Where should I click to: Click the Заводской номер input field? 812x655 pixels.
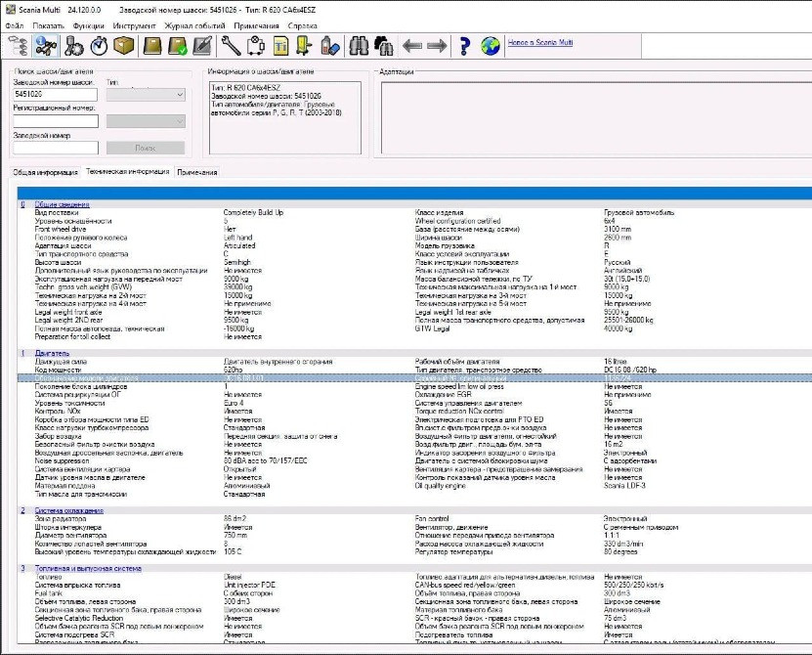coord(56,148)
